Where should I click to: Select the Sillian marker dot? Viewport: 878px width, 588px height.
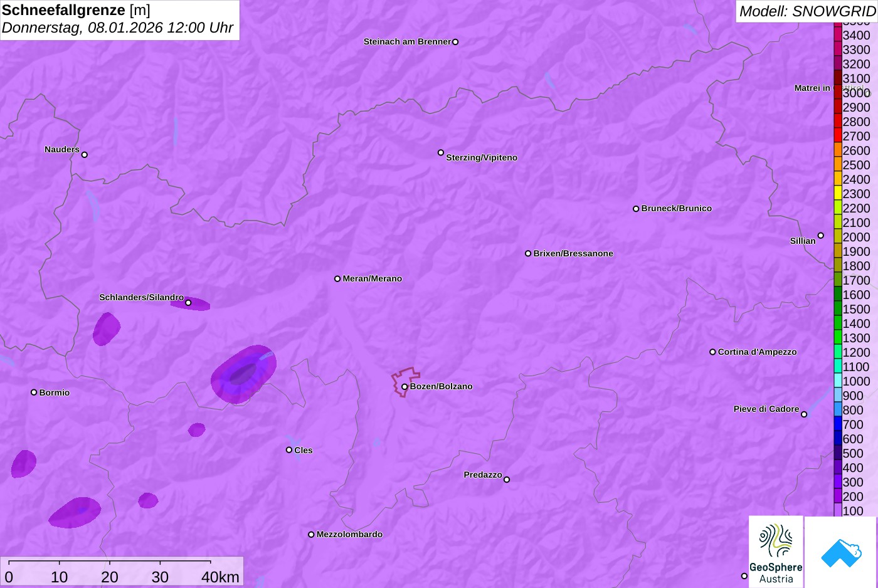pos(821,236)
